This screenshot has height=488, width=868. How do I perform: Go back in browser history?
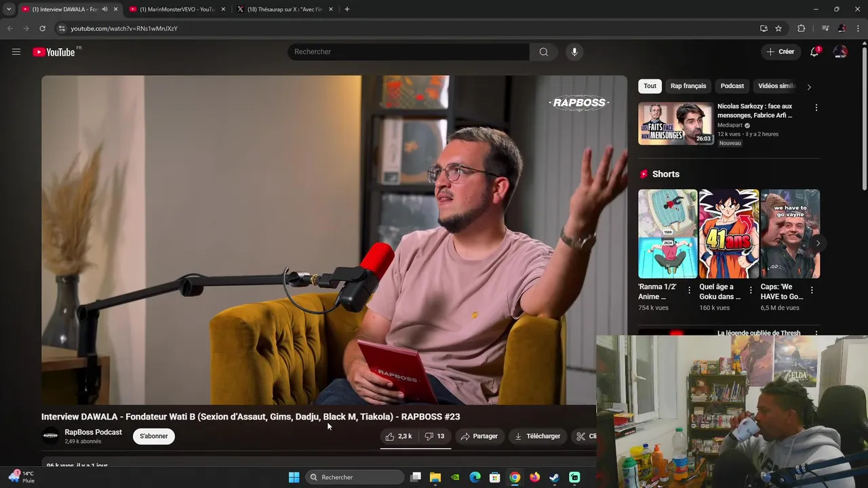[x=9, y=28]
